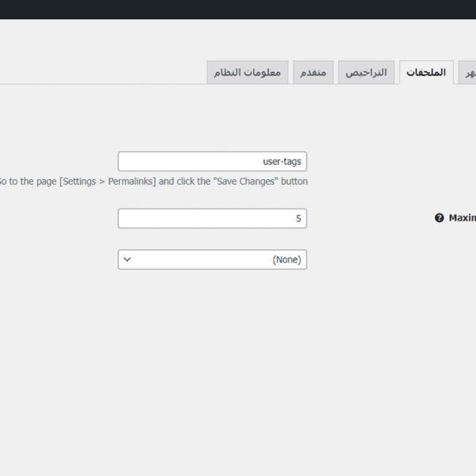Click the (None) value text in dropdown

point(286,259)
